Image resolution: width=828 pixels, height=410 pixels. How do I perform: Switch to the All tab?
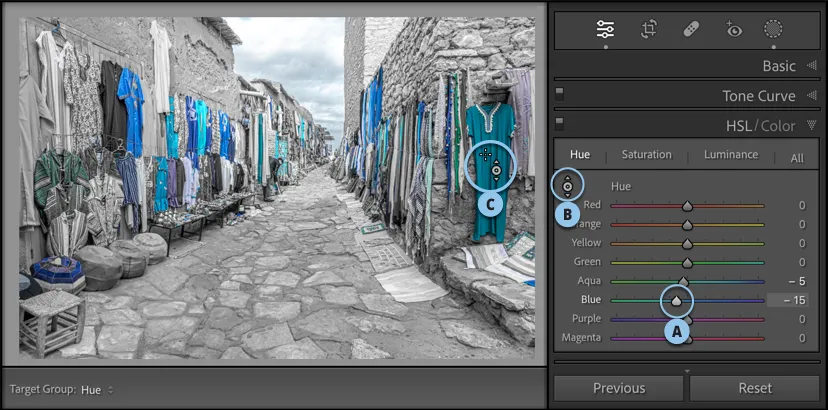coord(797,158)
